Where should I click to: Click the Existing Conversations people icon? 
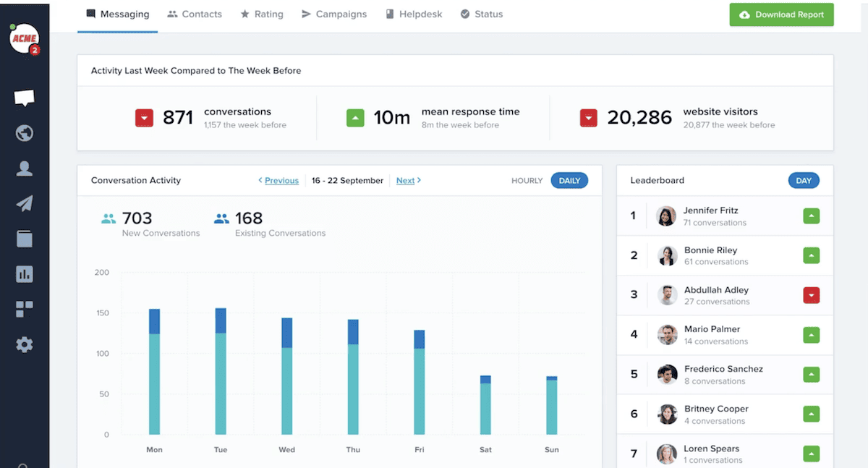click(x=221, y=218)
